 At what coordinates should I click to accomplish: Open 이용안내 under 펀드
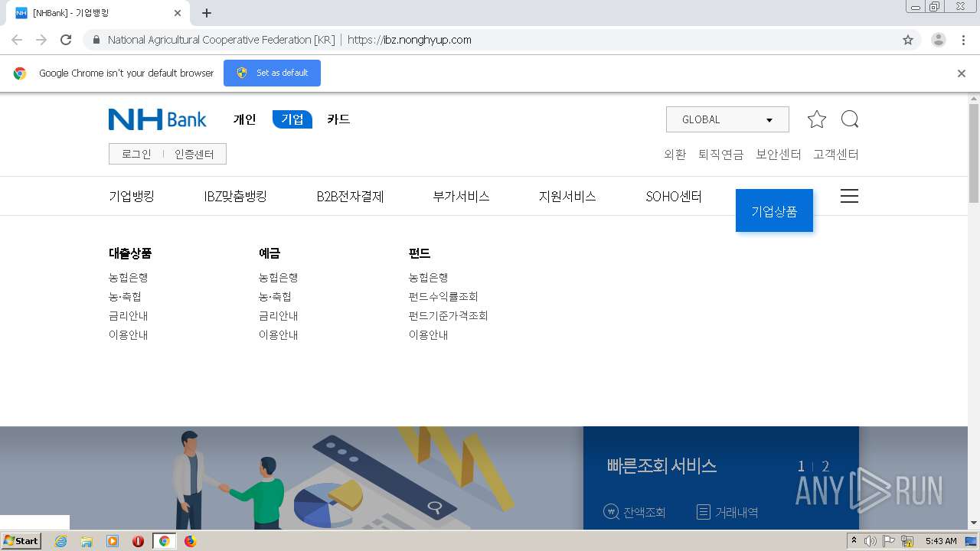point(429,334)
